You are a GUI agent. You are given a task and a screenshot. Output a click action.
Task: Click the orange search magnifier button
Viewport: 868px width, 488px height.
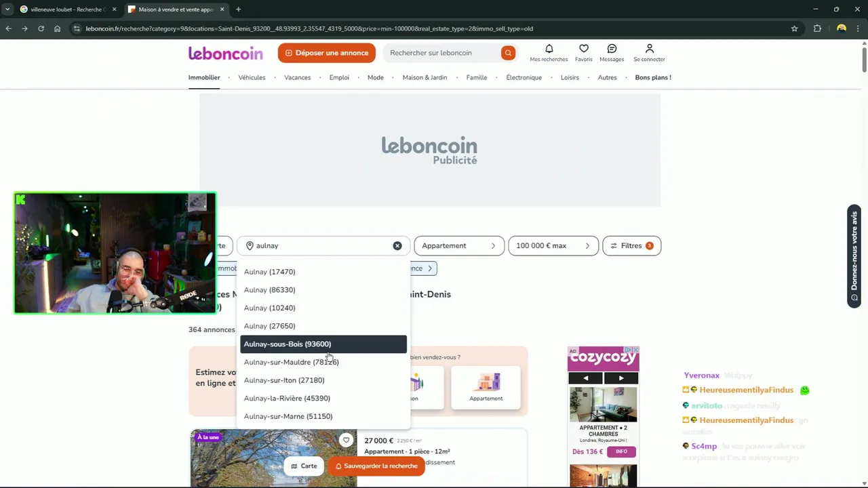click(x=508, y=53)
